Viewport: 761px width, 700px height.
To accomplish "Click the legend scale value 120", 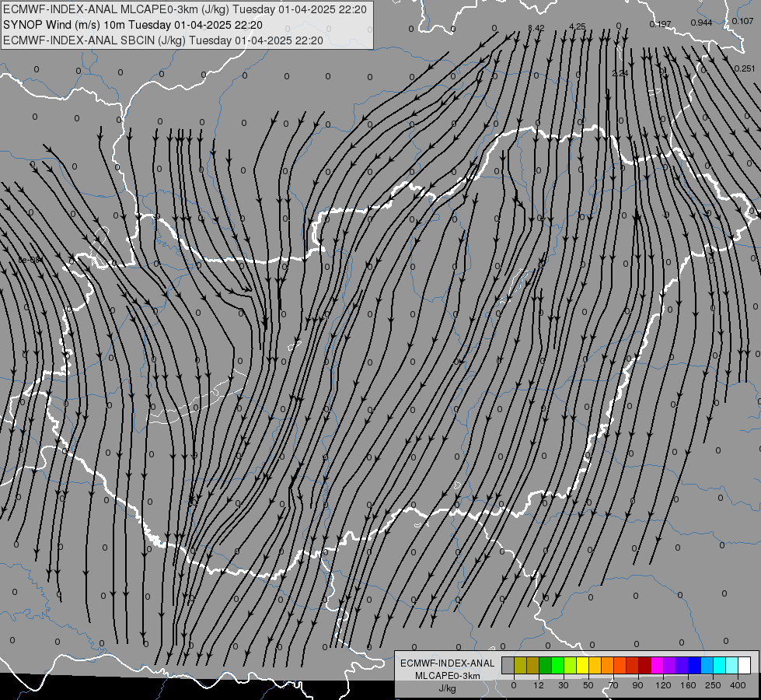I will (x=664, y=685).
